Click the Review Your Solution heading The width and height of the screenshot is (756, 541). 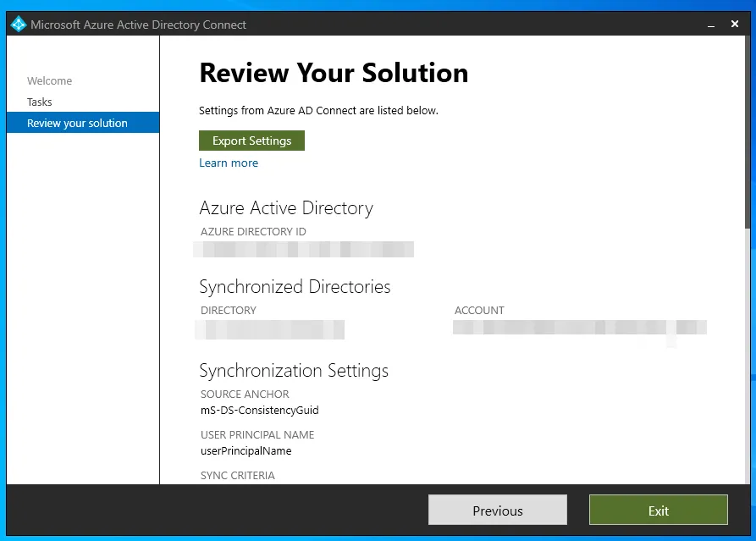334,74
